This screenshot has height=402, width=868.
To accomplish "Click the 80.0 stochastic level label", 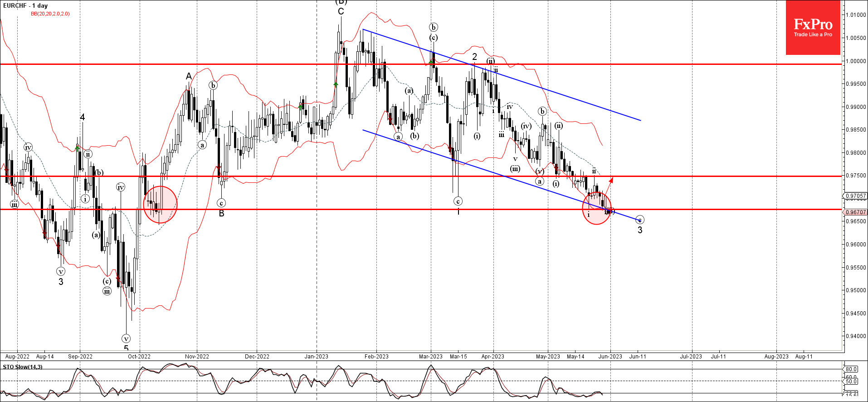I will [x=851, y=369].
